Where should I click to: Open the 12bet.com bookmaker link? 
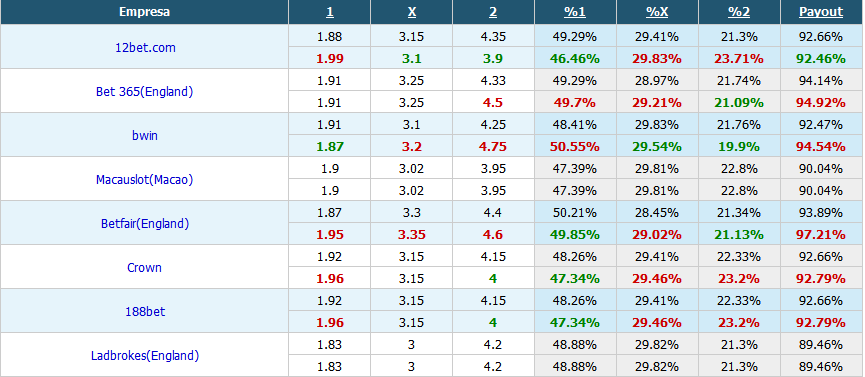145,47
